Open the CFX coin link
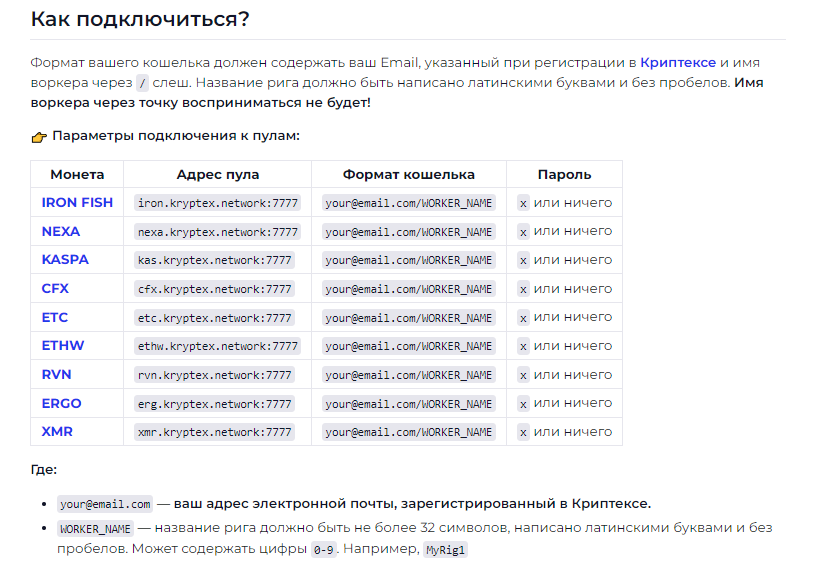 tap(55, 289)
